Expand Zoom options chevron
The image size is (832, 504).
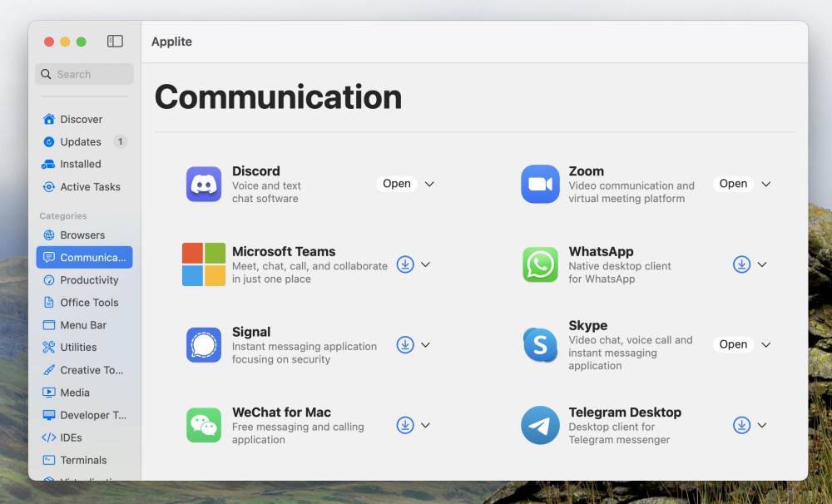(765, 184)
